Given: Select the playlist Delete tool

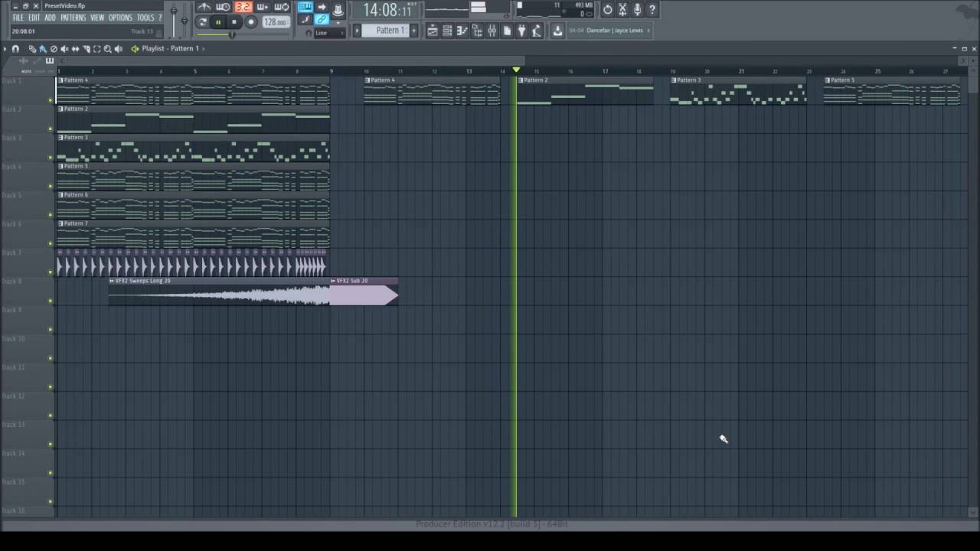Looking at the screenshot, I should 54,49.
